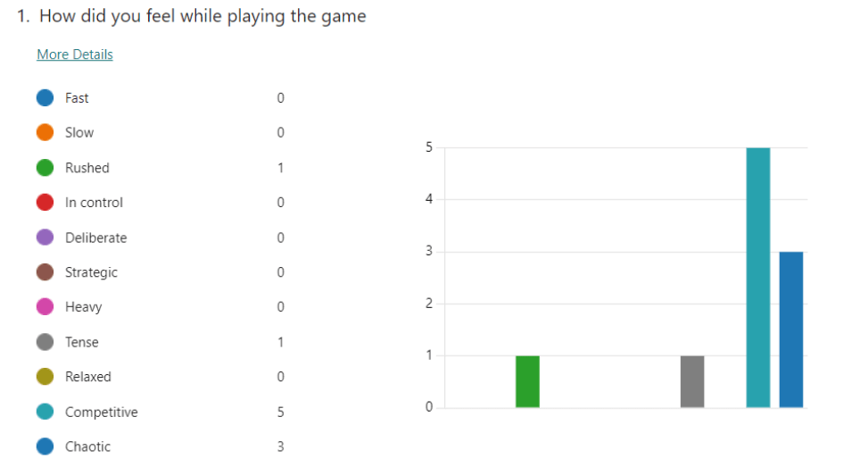This screenshot has width=868, height=467.
Task: Click the blue Fast legend dot
Action: coord(45,98)
